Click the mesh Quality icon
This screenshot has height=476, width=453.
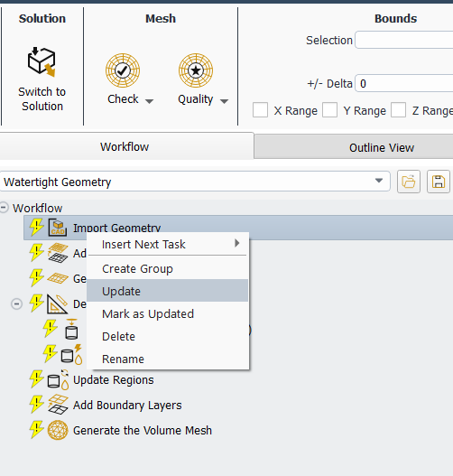pyautogui.click(x=196, y=70)
